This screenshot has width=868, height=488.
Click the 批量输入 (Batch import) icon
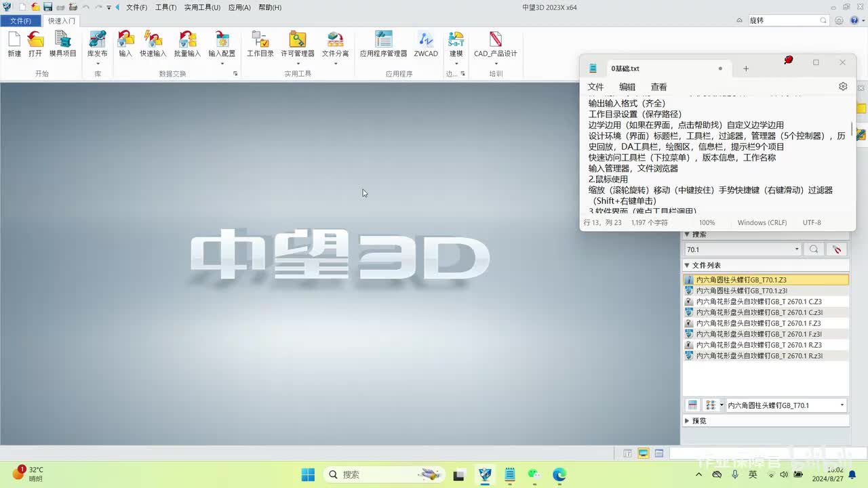pyautogui.click(x=187, y=39)
